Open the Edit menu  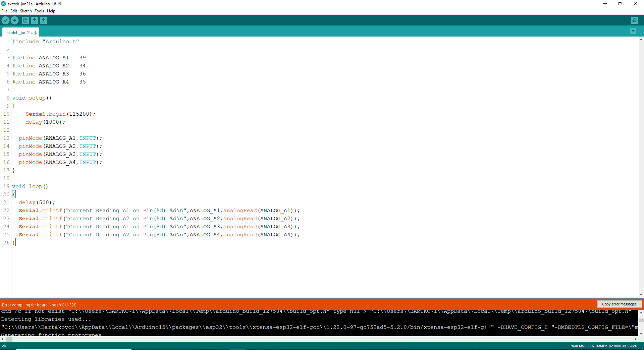tap(13, 11)
